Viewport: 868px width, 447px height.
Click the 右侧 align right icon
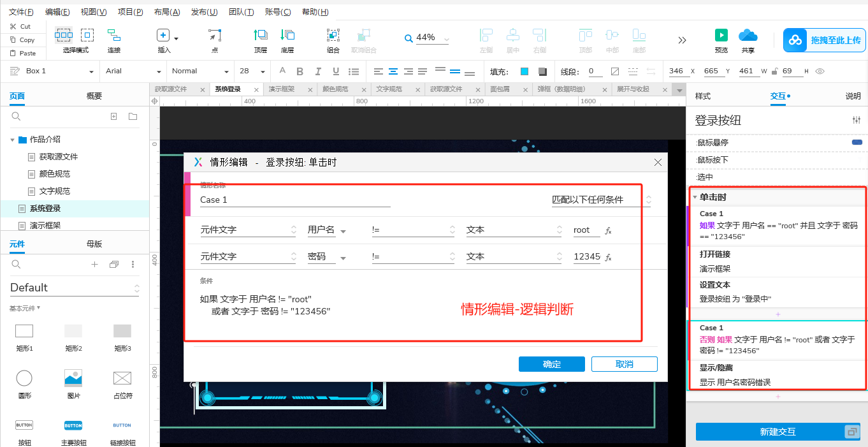[x=540, y=35]
